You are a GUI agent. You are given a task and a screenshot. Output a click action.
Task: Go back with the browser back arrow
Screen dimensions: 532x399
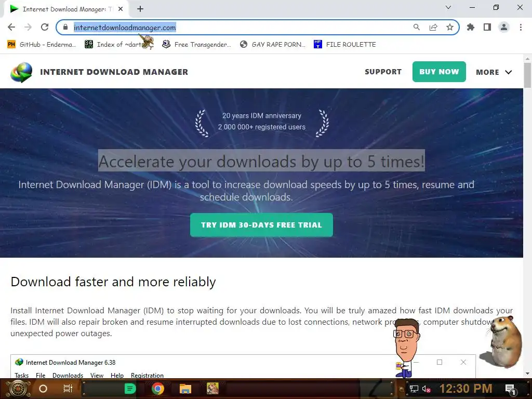pyautogui.click(x=11, y=27)
